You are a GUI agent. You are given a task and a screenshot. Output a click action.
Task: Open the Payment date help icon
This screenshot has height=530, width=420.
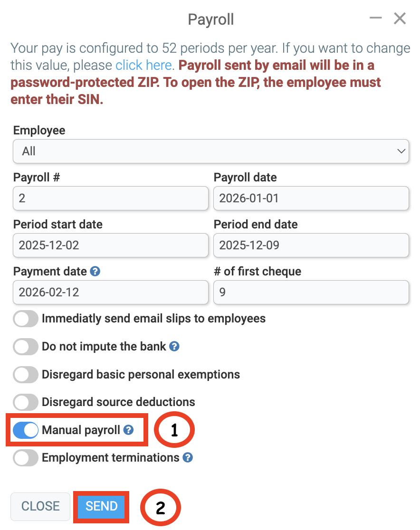94,271
